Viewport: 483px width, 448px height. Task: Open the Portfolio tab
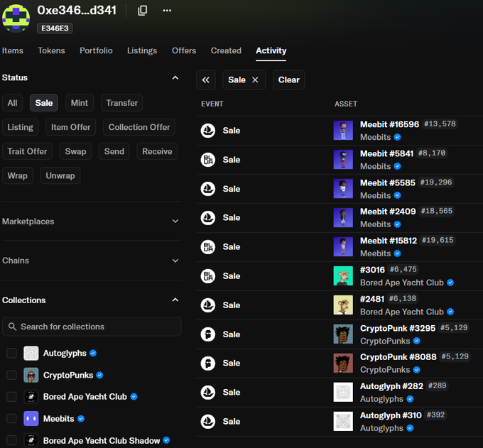(96, 50)
